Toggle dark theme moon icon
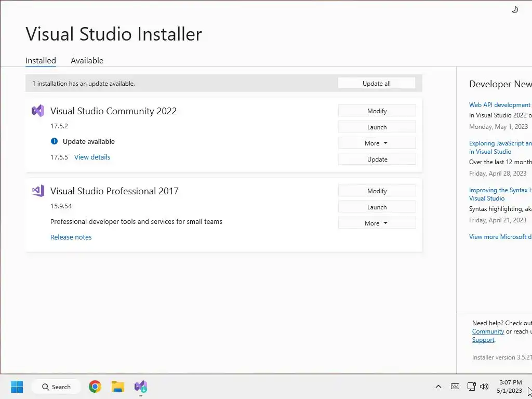Viewport: 532px width, 399px height. (x=515, y=9)
